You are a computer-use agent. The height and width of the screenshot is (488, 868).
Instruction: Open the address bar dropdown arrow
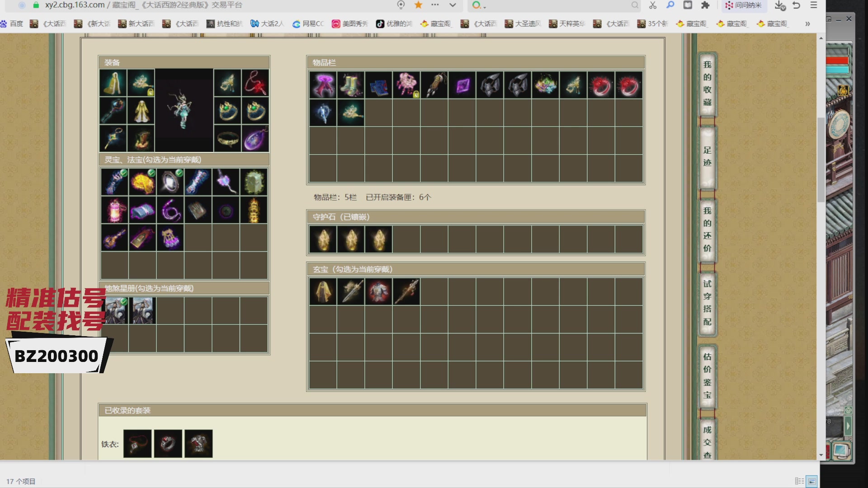click(453, 5)
